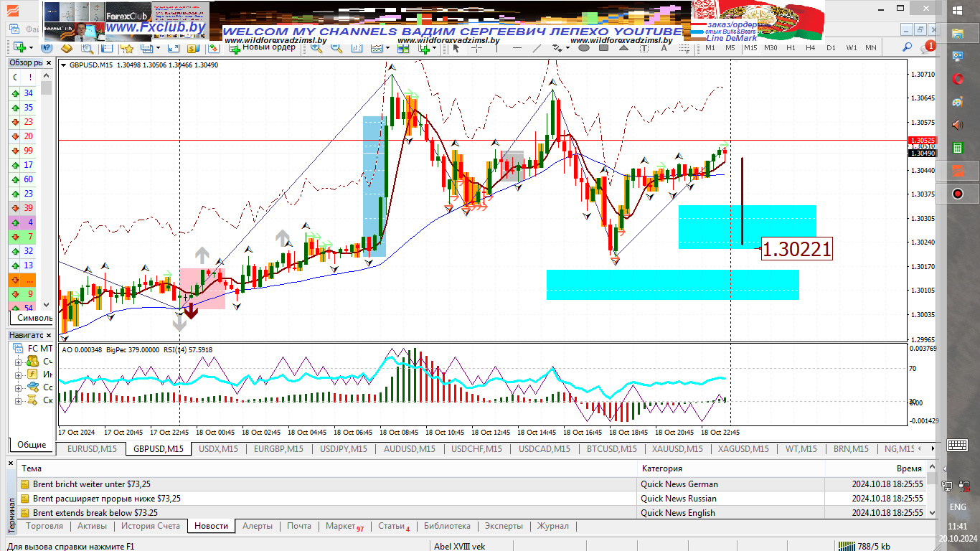This screenshot has height=551, width=980.
Task: Switch timeframe to MN
Action: [871, 47]
